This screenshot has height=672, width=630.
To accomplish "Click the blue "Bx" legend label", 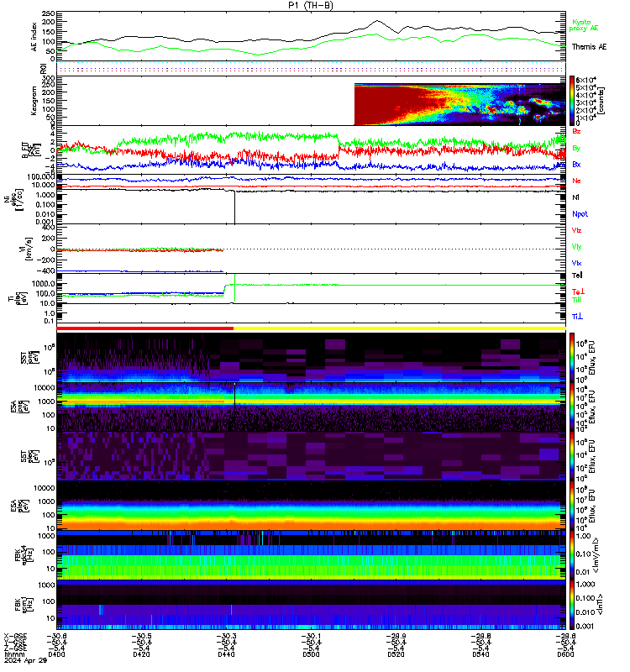I will click(576, 164).
